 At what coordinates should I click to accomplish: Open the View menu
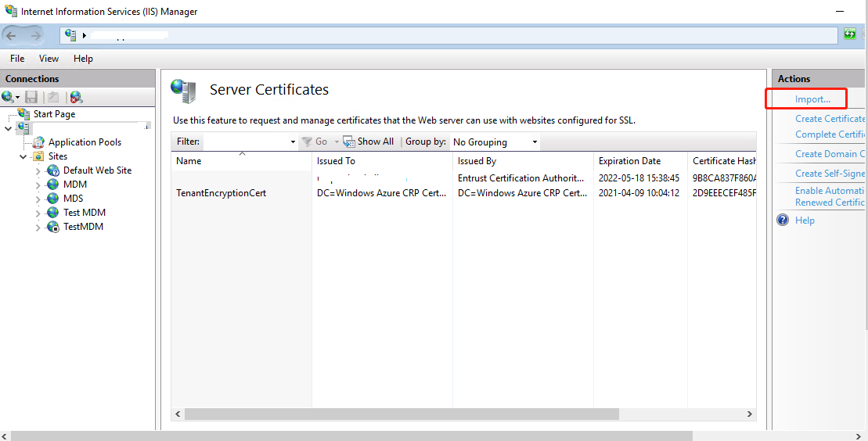coord(49,59)
